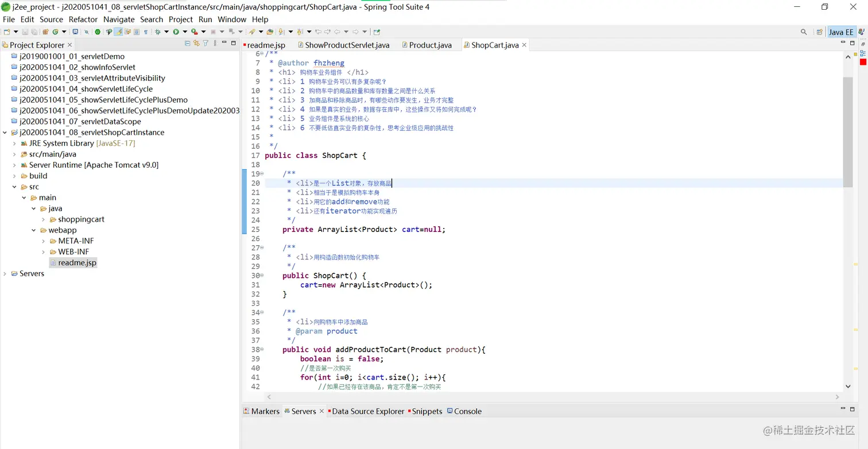Screen dimensions: 868x449
Task: Collapse the webapp folder
Action: (x=34, y=230)
